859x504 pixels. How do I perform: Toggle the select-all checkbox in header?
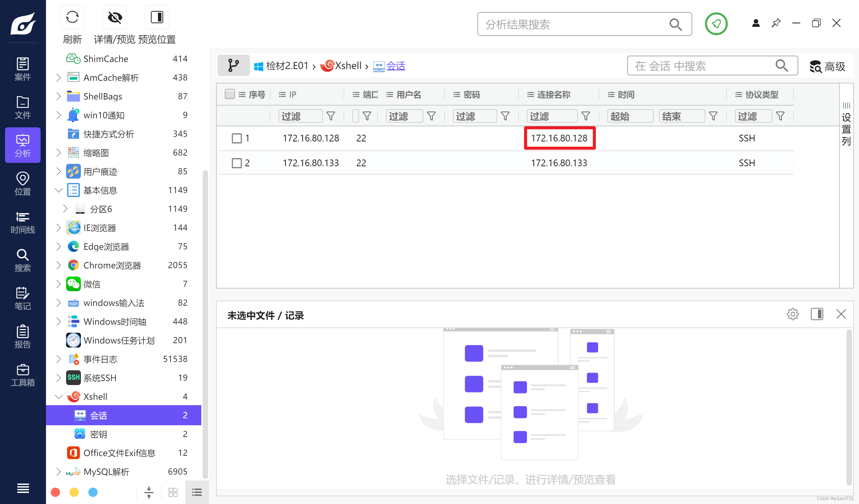(x=230, y=94)
